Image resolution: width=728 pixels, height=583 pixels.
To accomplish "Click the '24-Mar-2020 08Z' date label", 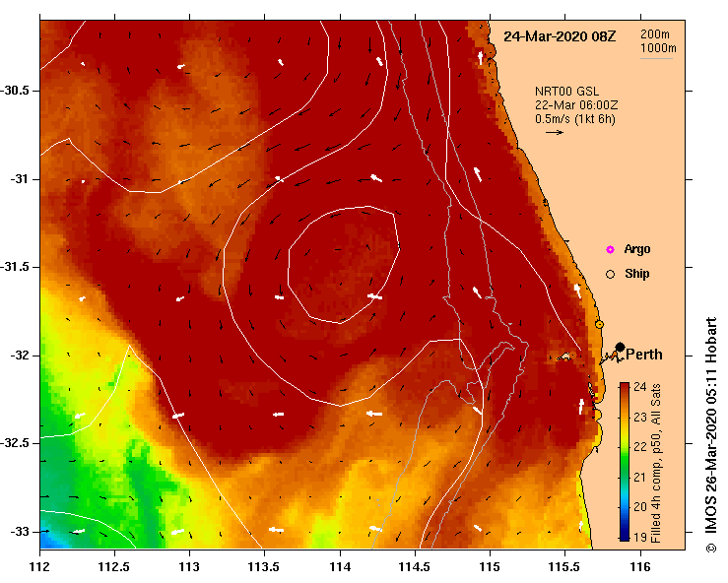I will pyautogui.click(x=560, y=36).
